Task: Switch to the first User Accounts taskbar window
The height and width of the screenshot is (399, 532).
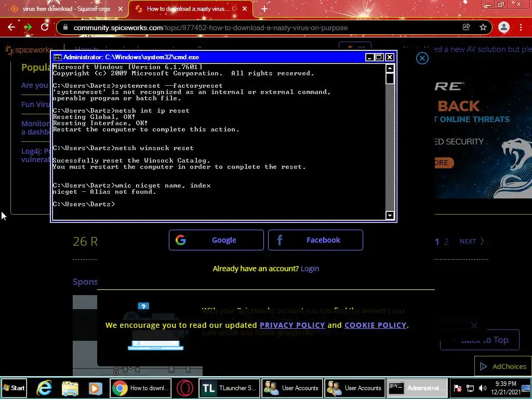Action: pos(292,388)
